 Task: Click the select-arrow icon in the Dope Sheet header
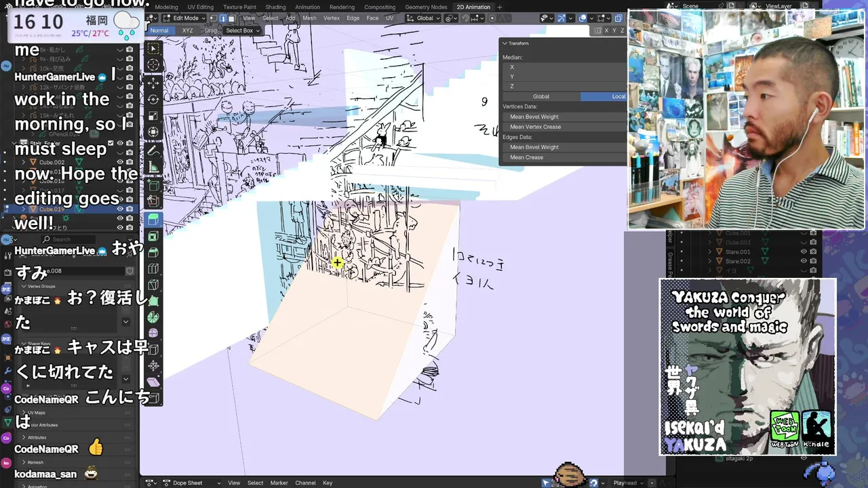[x=546, y=483]
